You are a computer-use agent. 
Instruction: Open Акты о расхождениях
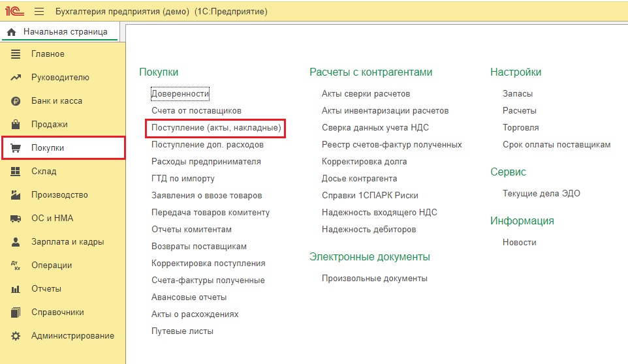click(x=195, y=314)
